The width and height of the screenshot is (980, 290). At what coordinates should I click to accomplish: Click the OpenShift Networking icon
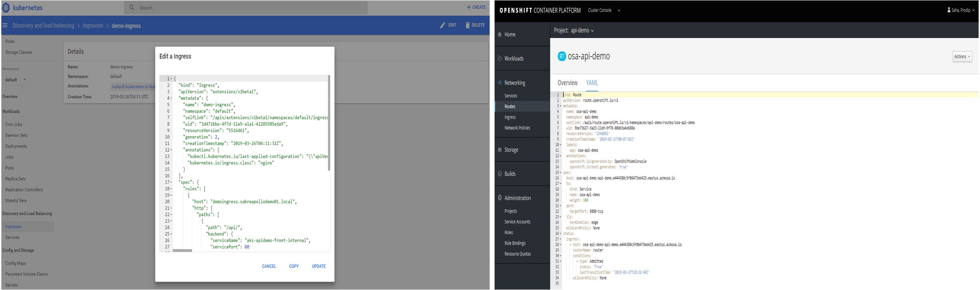[x=500, y=82]
